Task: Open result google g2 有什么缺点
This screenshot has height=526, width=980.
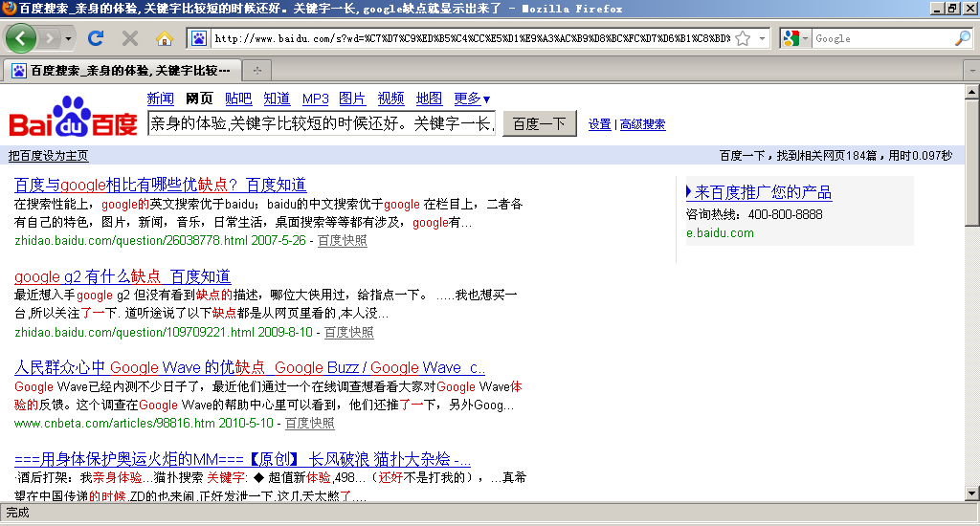Action: [122, 276]
